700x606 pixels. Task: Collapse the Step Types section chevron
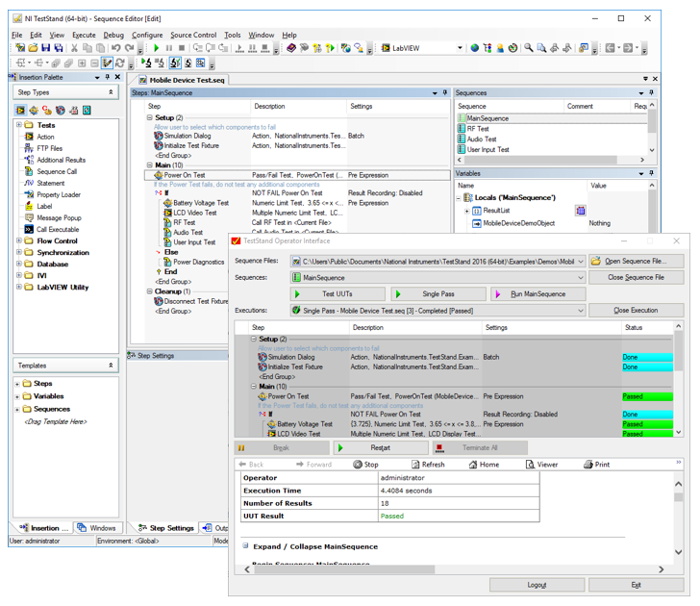(x=110, y=92)
